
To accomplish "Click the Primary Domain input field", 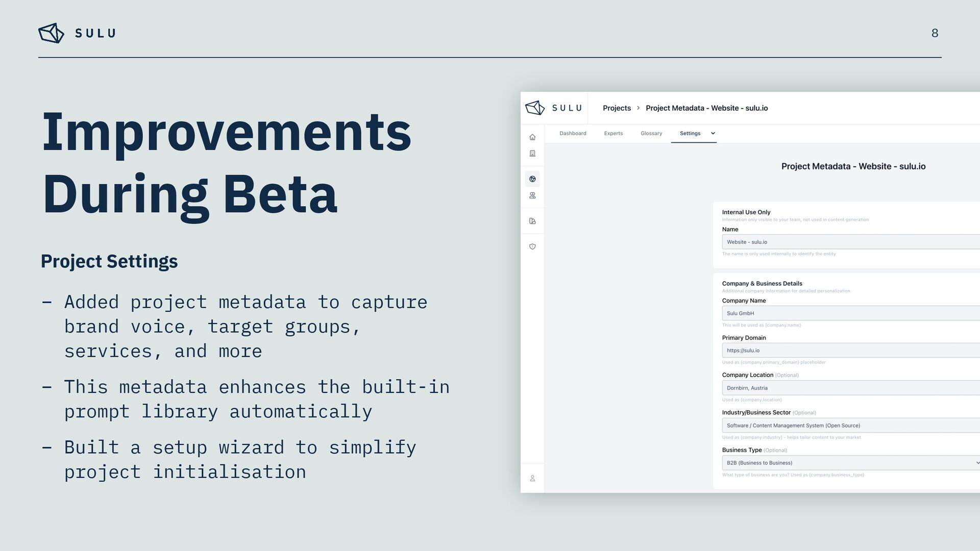I will (850, 350).
